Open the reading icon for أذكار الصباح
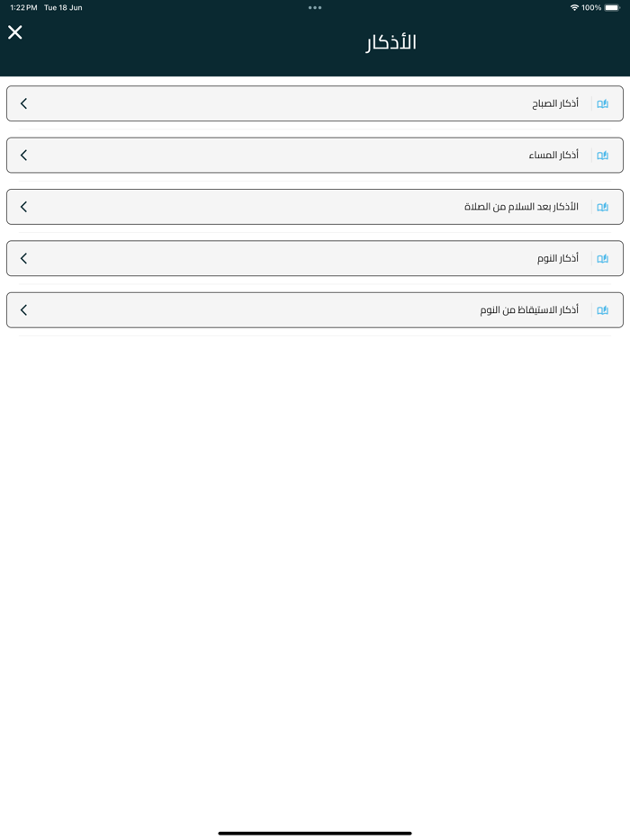This screenshot has width=630, height=840. pyautogui.click(x=602, y=103)
